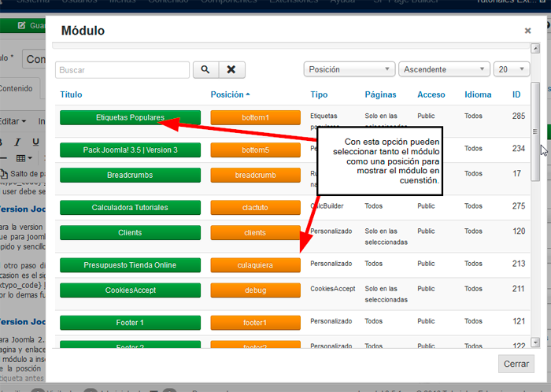551x392 pixels.
Task: Click the module list vertical scrollbar thumb
Action: pyautogui.click(x=535, y=131)
